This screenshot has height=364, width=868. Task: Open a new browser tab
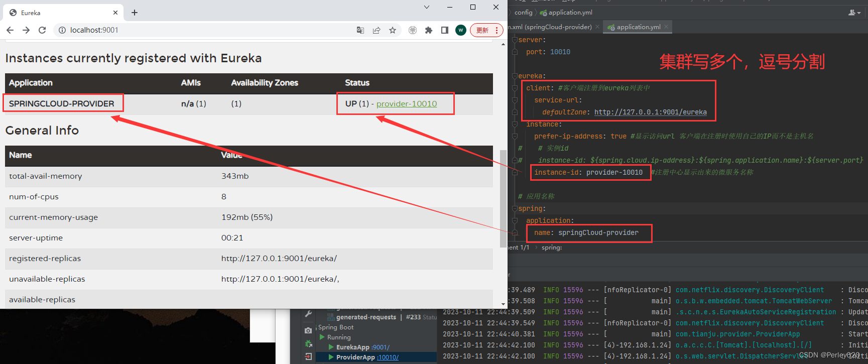135,13
